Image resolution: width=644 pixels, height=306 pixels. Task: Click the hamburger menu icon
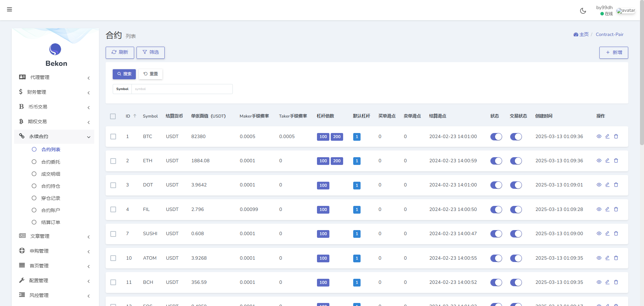(x=9, y=9)
